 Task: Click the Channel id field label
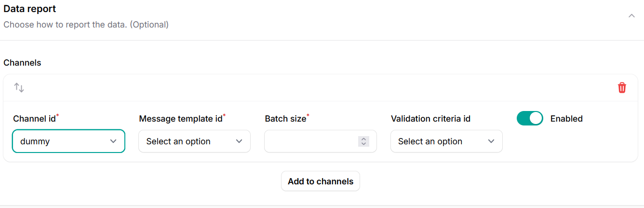(34, 119)
